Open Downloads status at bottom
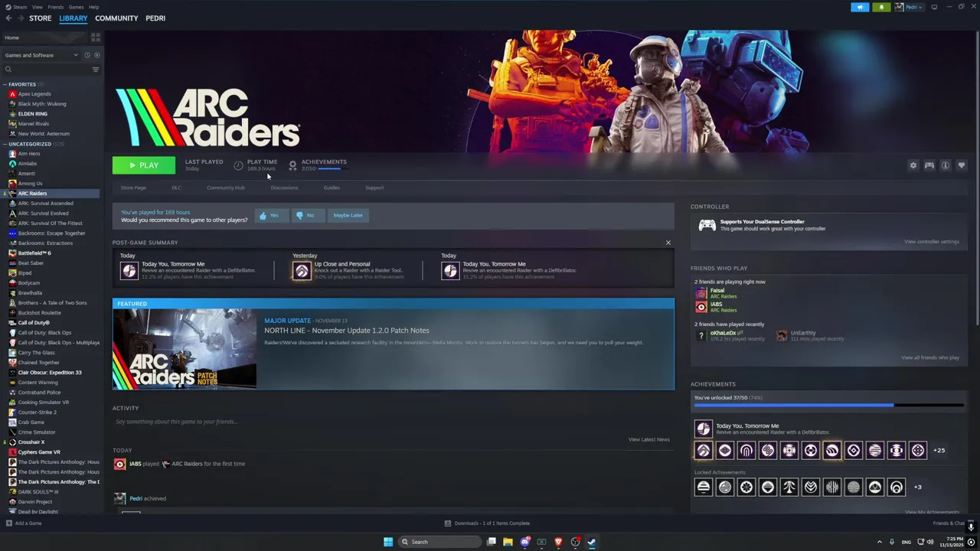980x551 pixels. pyautogui.click(x=487, y=523)
